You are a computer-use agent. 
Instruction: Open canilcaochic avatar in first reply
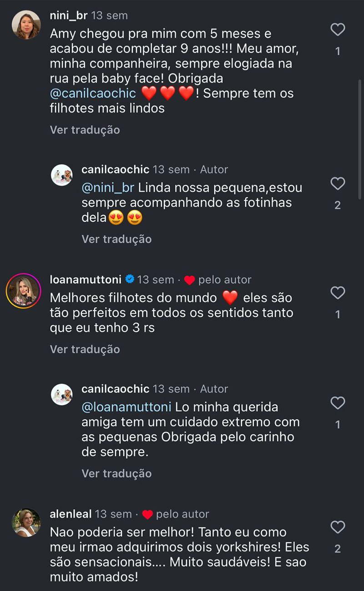61,175
